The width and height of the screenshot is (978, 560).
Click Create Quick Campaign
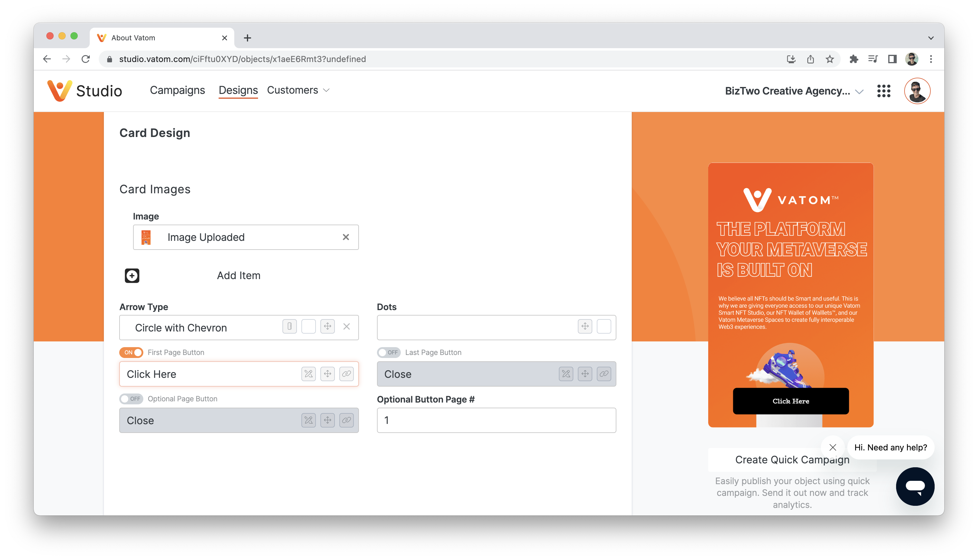[x=792, y=460]
